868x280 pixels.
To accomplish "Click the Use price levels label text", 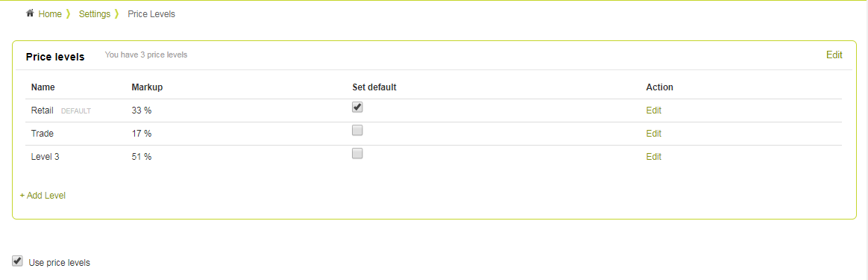I will pyautogui.click(x=59, y=263).
